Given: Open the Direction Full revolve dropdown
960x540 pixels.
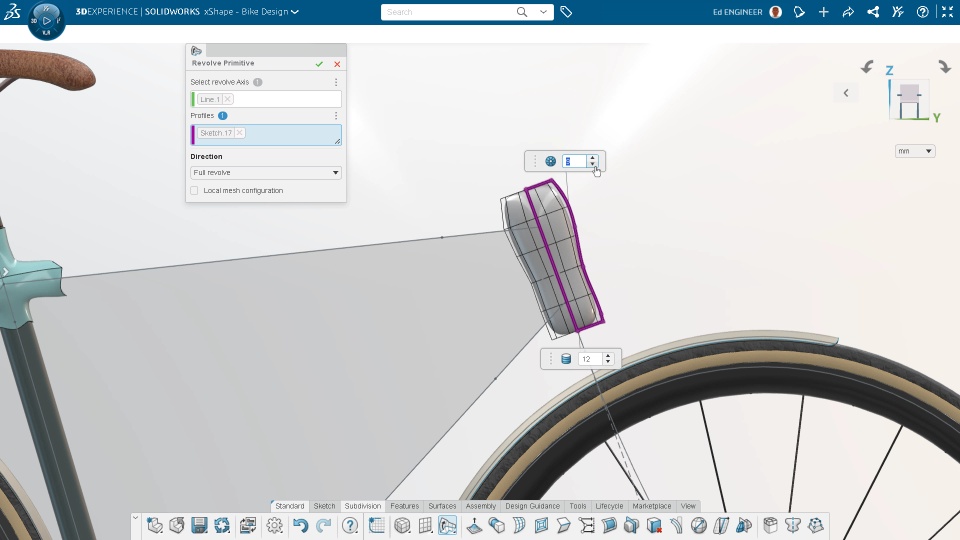Looking at the screenshot, I should (x=266, y=173).
